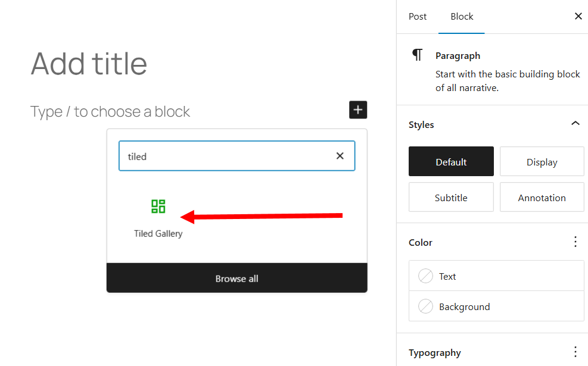Click the Background color option row
This screenshot has height=366, width=588.
496,306
